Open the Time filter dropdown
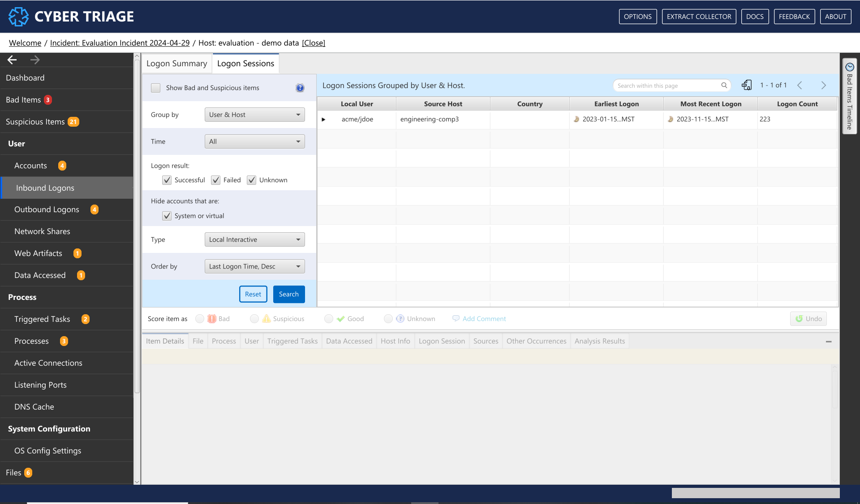 pos(254,141)
